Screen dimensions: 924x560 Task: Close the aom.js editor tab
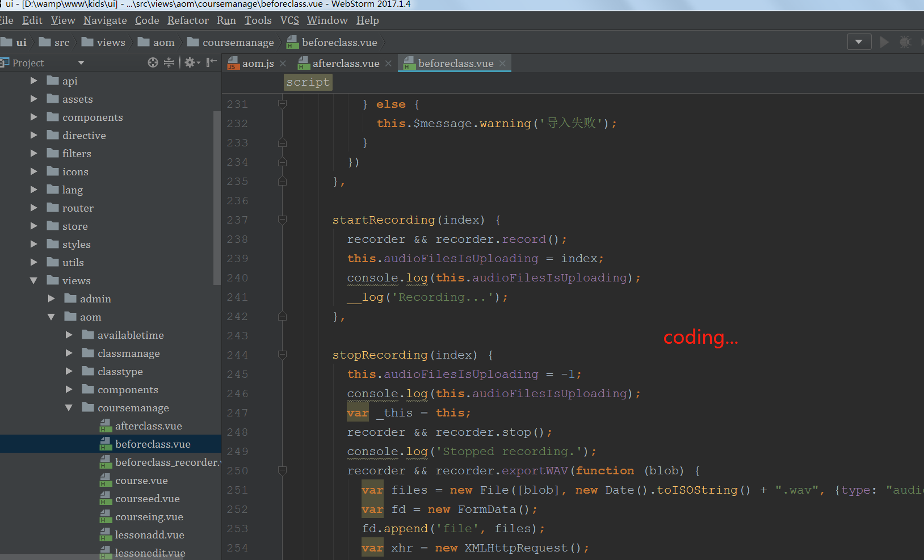[283, 64]
